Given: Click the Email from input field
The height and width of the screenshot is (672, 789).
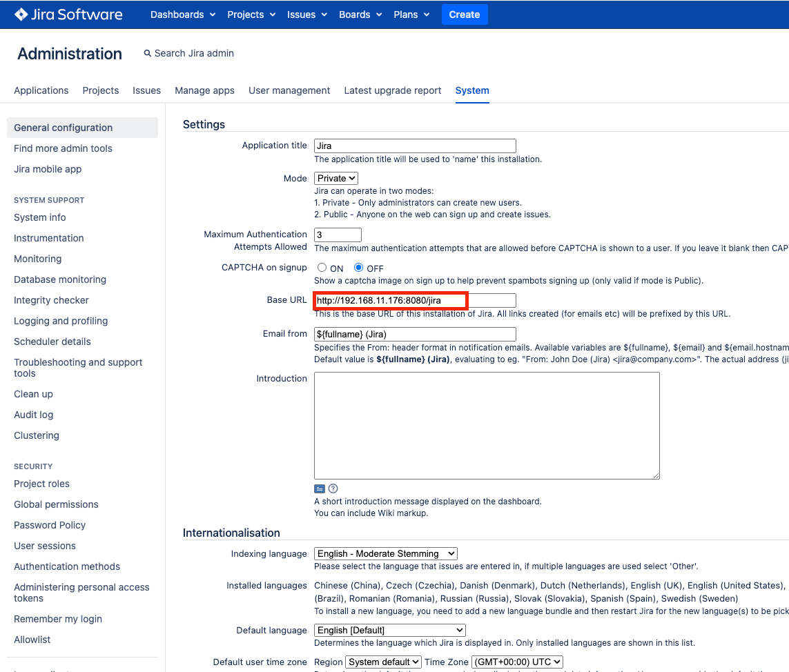Looking at the screenshot, I should (415, 334).
